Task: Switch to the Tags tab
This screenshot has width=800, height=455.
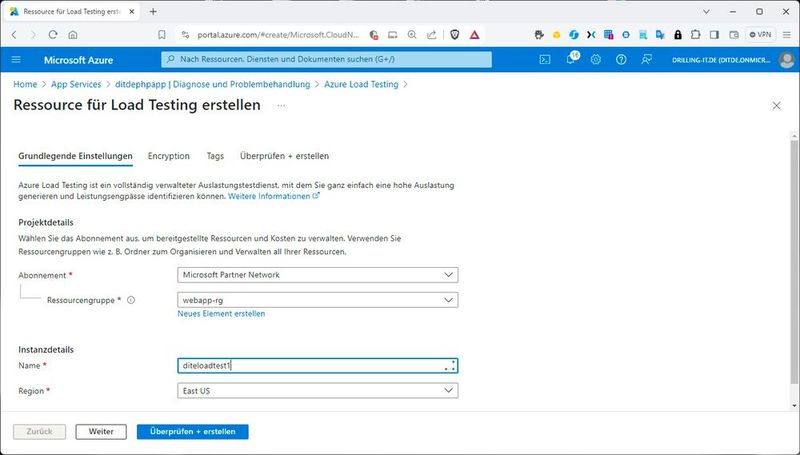Action: tap(215, 156)
